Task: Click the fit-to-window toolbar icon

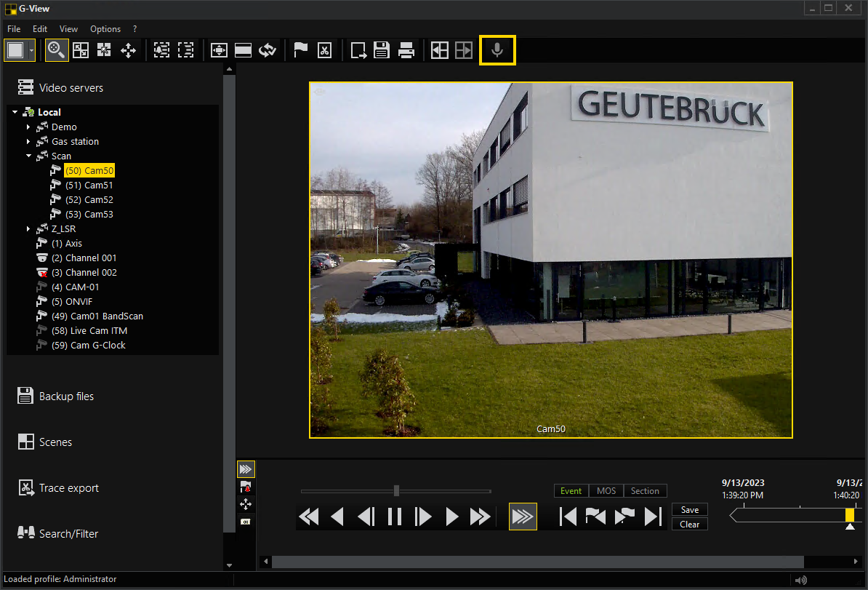Action: tap(220, 50)
